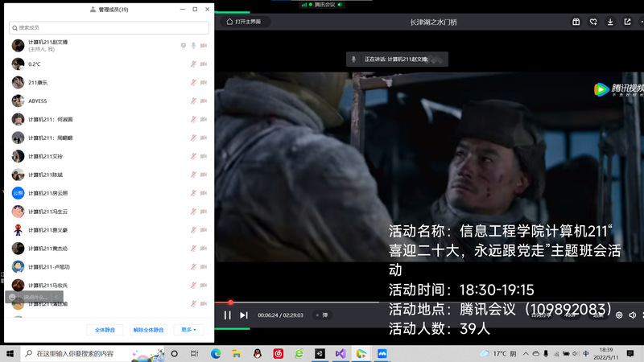Viewport: 644px width, 362px height.
Task: Click the weather 17°C widget
Action: pos(498,353)
